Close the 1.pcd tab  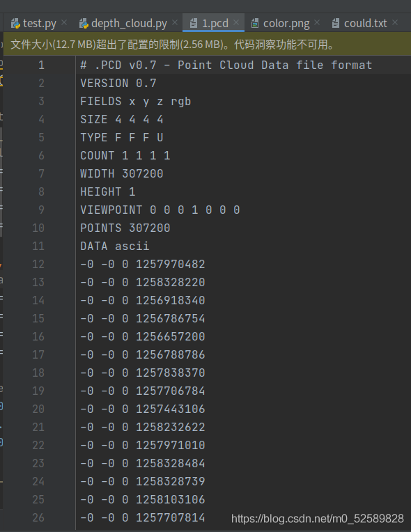point(236,23)
